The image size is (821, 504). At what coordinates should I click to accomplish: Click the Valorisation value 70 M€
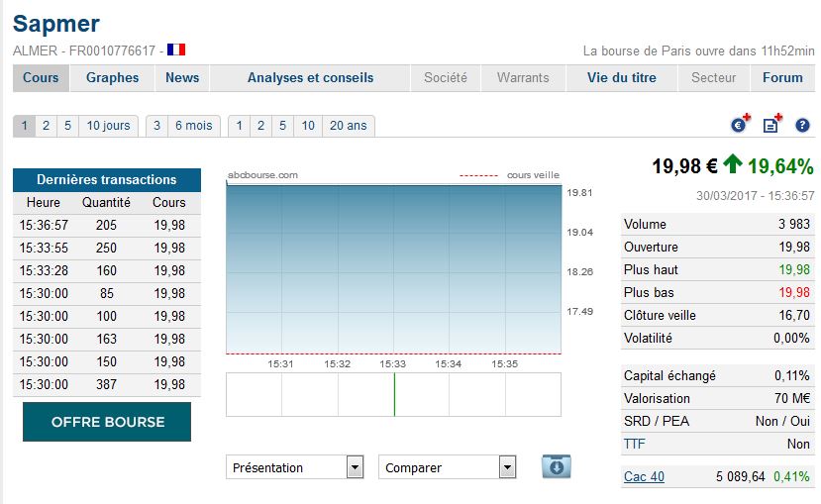tap(792, 398)
